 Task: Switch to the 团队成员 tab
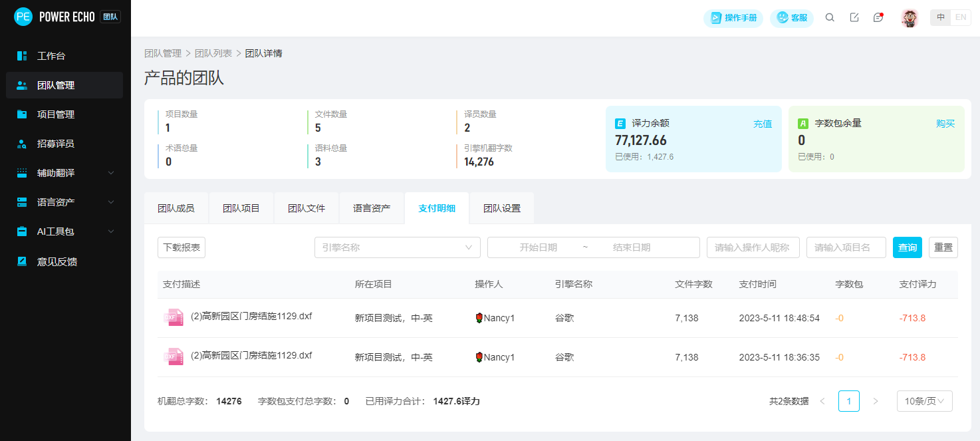176,208
